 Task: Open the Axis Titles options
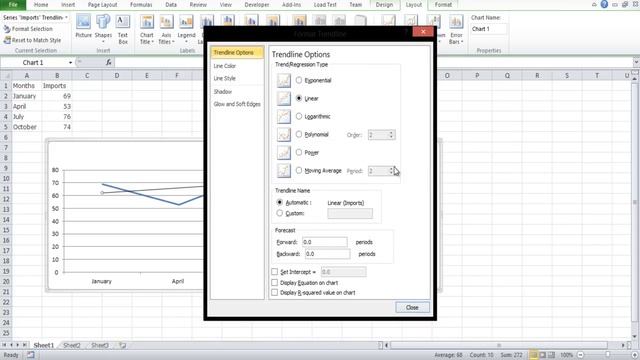[x=166, y=29]
